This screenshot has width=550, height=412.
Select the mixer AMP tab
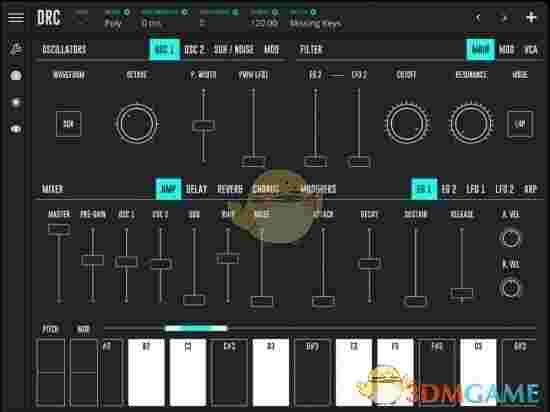pos(168,189)
